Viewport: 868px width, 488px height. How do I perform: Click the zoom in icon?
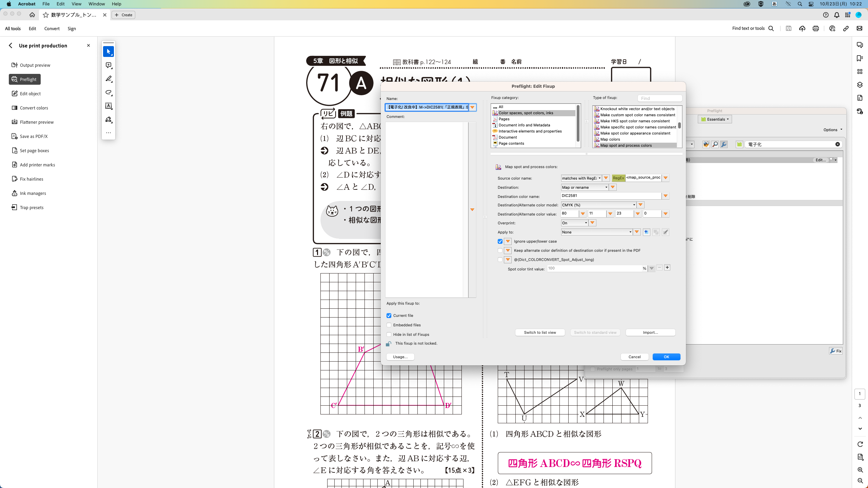[860, 470]
